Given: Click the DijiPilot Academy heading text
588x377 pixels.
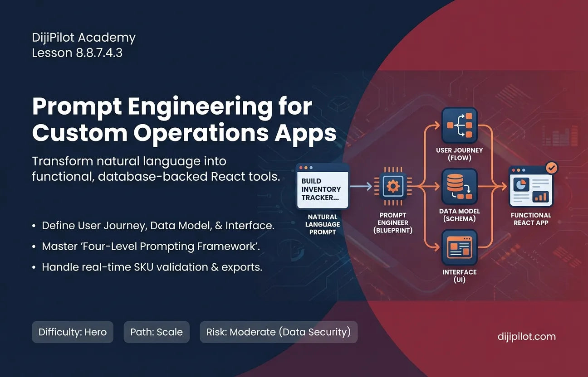Looking at the screenshot, I should [84, 38].
